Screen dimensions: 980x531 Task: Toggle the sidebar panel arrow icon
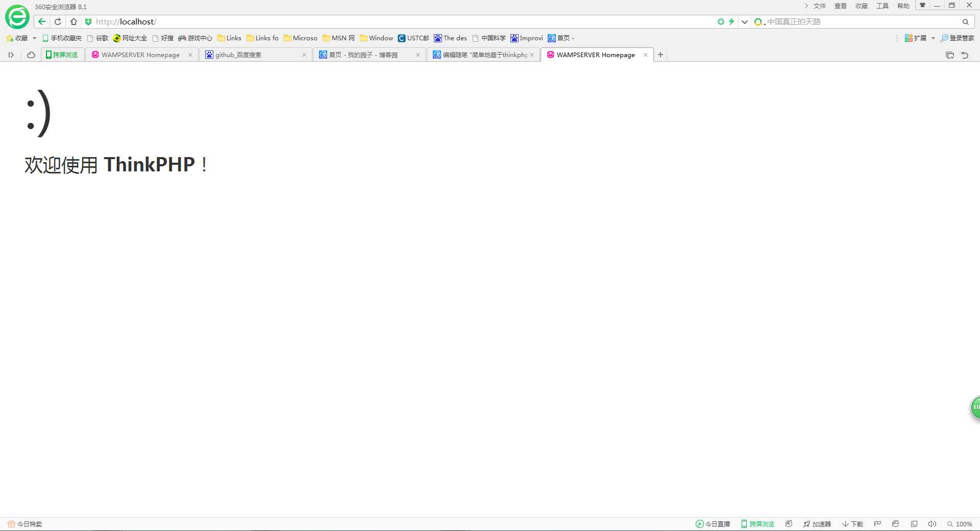(11, 55)
